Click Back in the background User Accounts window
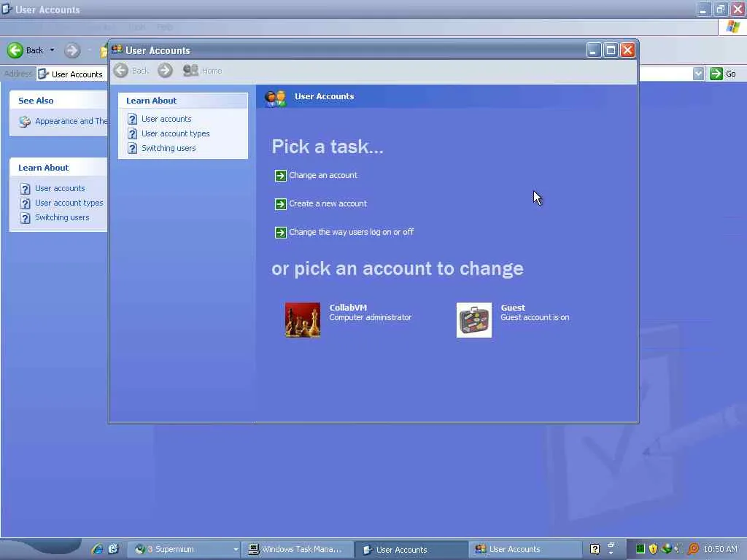747x560 pixels. 26,50
